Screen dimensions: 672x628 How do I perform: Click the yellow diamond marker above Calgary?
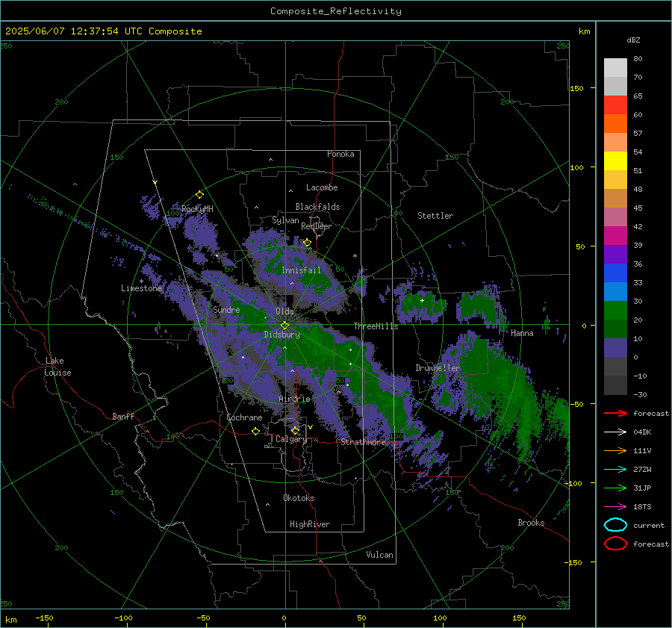click(x=295, y=430)
